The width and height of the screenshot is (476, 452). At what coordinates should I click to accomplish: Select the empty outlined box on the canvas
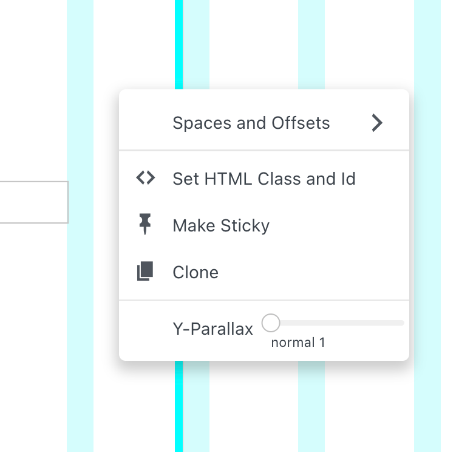point(33,202)
